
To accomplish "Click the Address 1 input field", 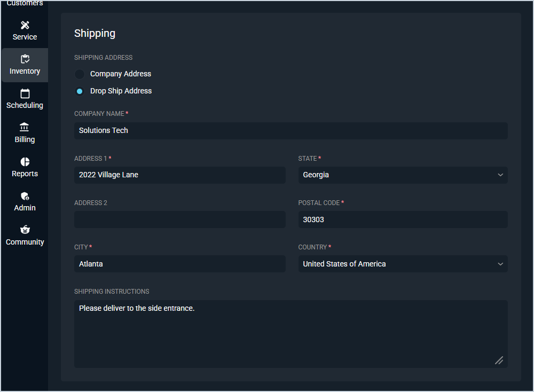I will click(179, 175).
